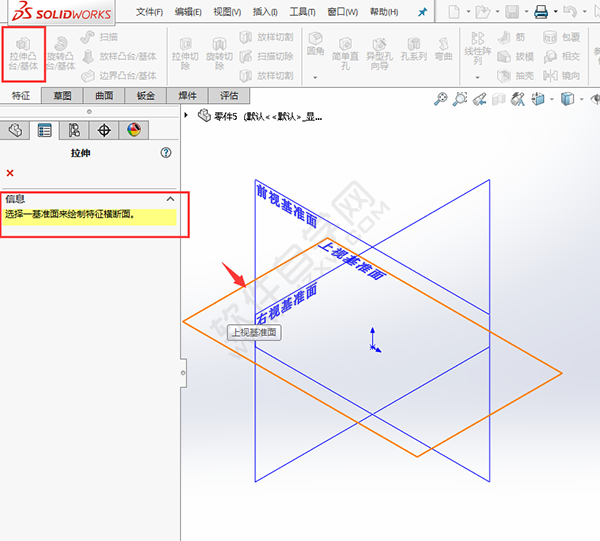Select the 包覆 wrap tool

(562, 37)
